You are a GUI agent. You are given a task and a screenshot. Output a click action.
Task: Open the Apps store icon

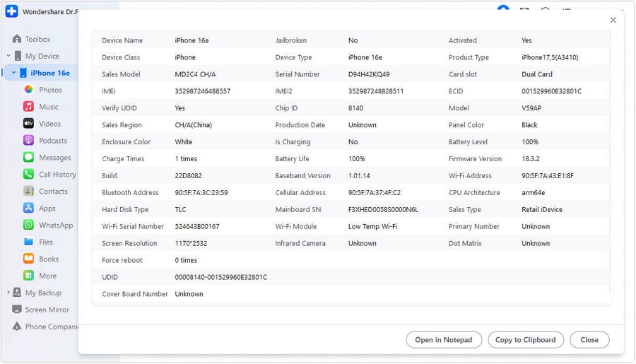pyautogui.click(x=28, y=209)
